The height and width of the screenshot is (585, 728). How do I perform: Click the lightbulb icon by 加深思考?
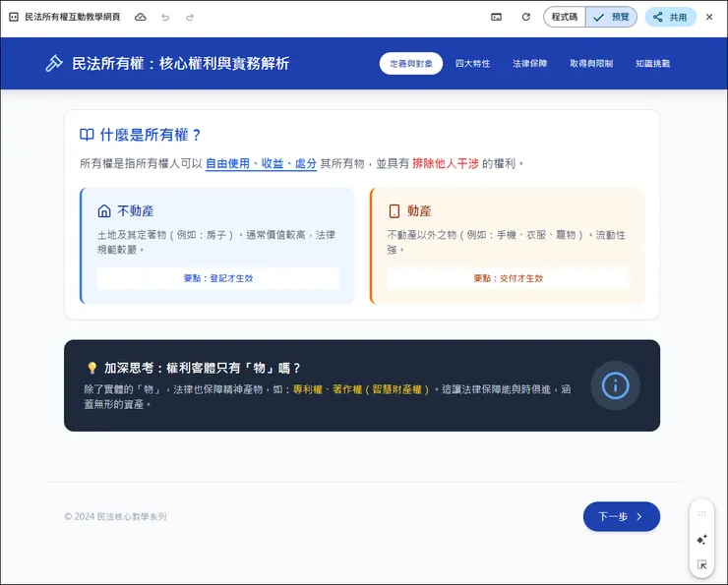tap(91, 368)
